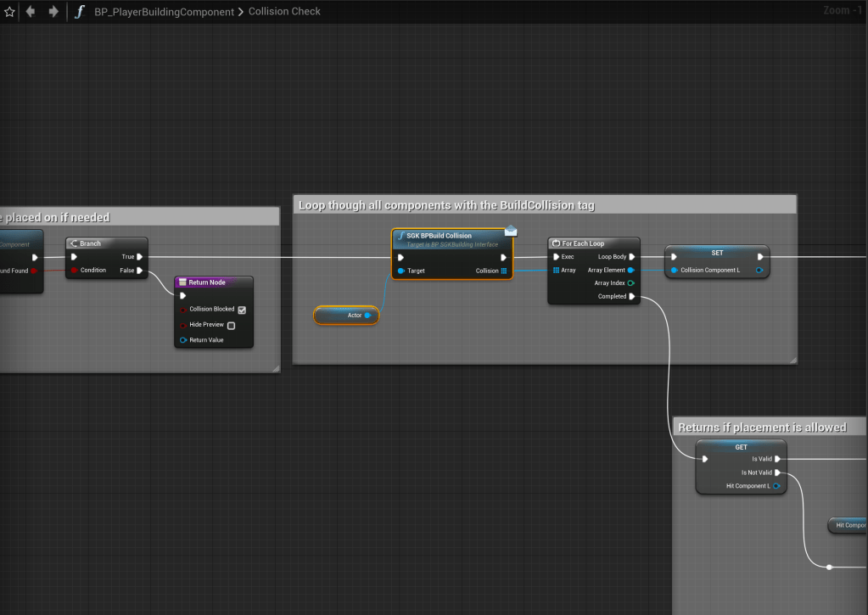Click the back navigation arrow
The width and height of the screenshot is (868, 615).
(32, 12)
